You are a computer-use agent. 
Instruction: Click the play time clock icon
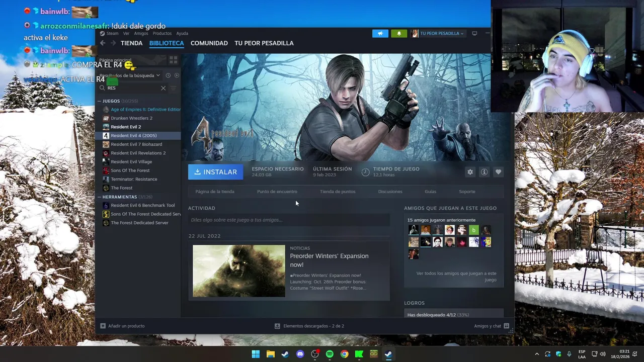(365, 172)
